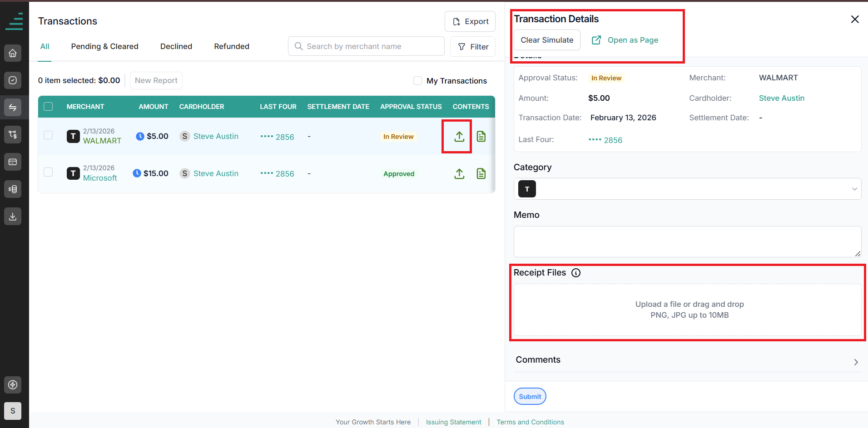Open the checkmark tasks icon in sidebar
This screenshot has height=428, width=868.
[13, 80]
